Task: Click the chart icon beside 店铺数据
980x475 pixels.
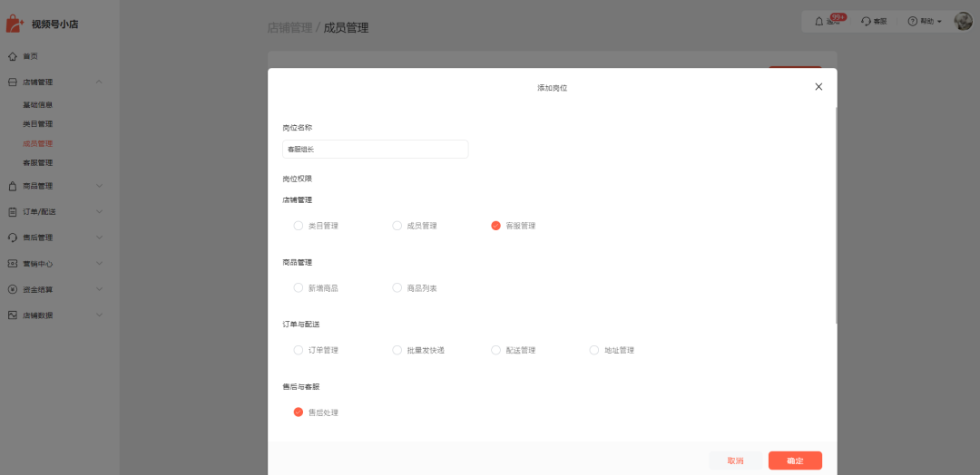Action: pyautogui.click(x=13, y=315)
